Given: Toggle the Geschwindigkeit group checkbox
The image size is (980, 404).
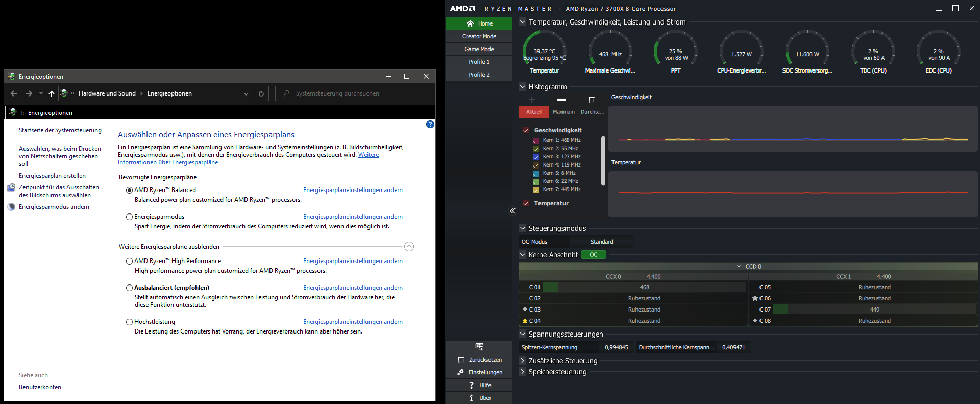Looking at the screenshot, I should (526, 130).
